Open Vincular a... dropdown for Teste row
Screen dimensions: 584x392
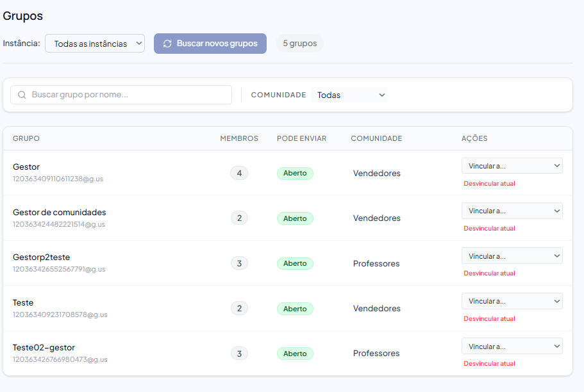512,301
